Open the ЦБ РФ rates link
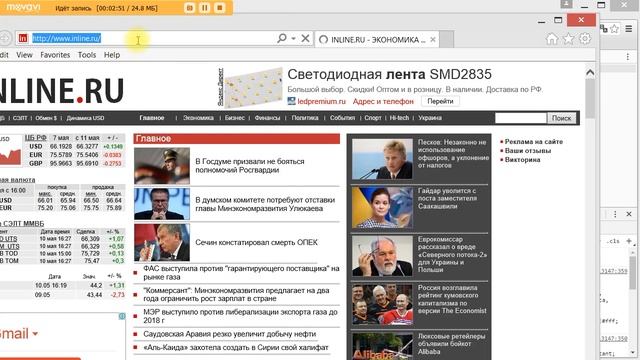 [36, 138]
